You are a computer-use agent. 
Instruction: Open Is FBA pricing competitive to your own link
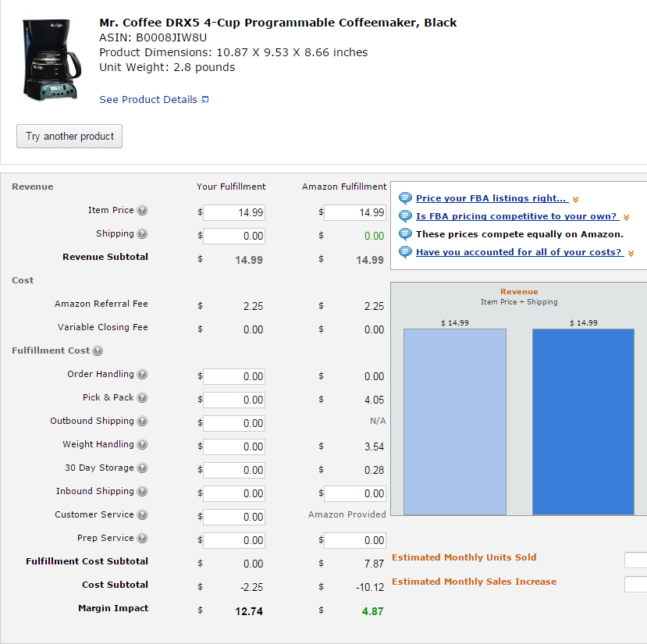(517, 216)
